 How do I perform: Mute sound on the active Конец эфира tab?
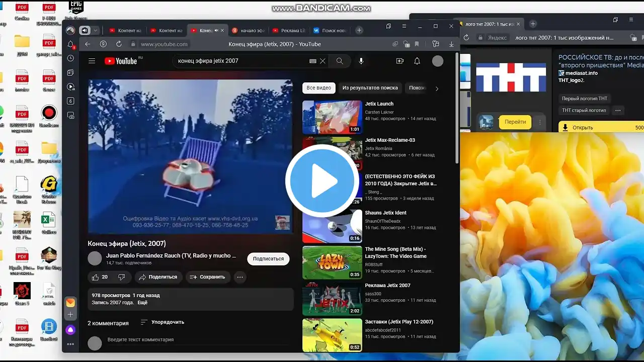pos(217,31)
